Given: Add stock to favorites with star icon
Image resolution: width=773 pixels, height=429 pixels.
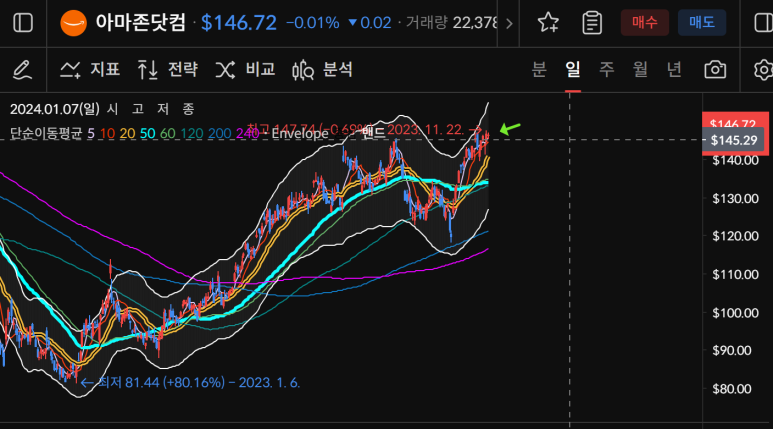Looking at the screenshot, I should point(548,23).
